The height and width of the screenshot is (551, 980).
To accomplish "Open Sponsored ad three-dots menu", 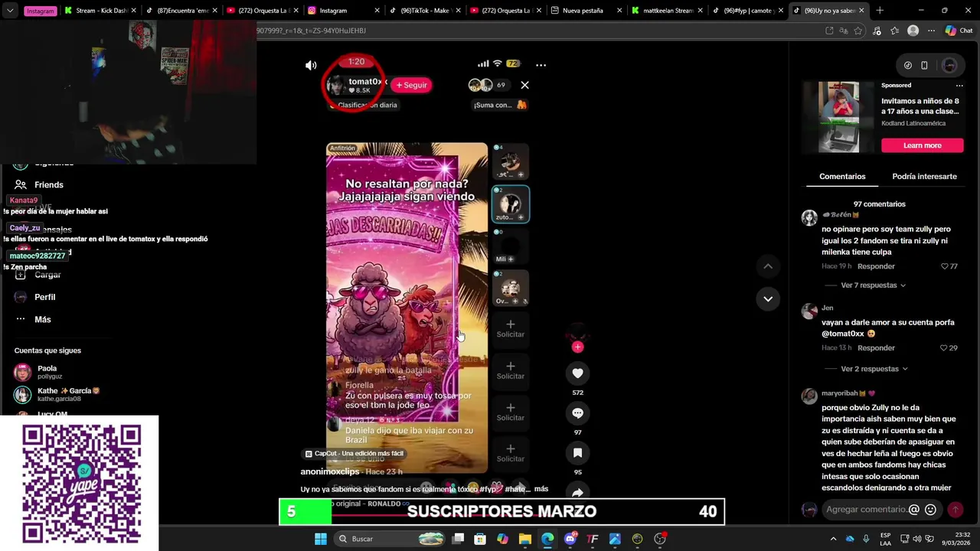I will 959,86.
